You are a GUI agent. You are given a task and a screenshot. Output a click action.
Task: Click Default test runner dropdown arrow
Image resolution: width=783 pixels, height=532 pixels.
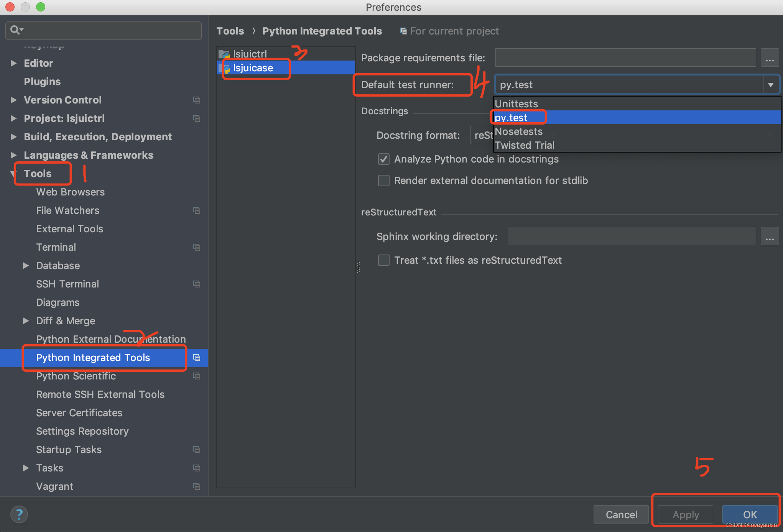tap(771, 85)
